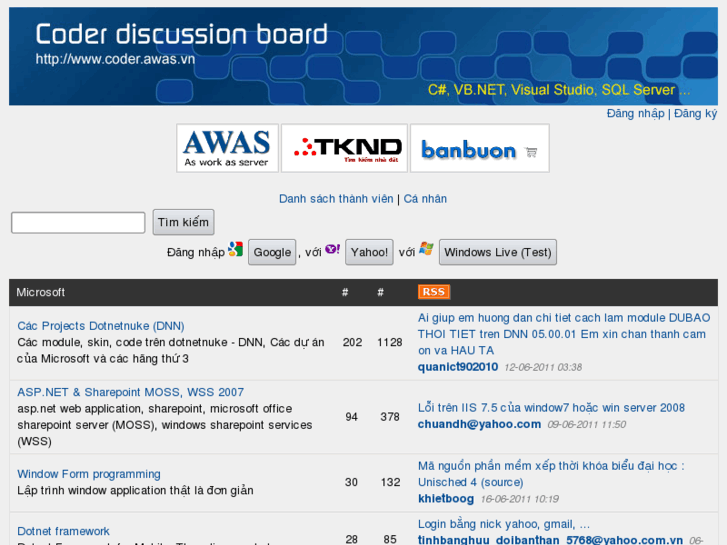Open the AWAS banner logo
The width and height of the screenshot is (727, 545).
pyautogui.click(x=227, y=148)
